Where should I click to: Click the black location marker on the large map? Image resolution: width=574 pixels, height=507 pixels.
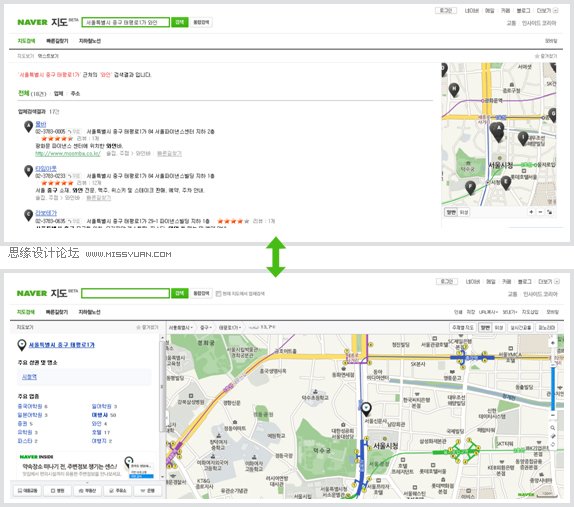coord(366,409)
